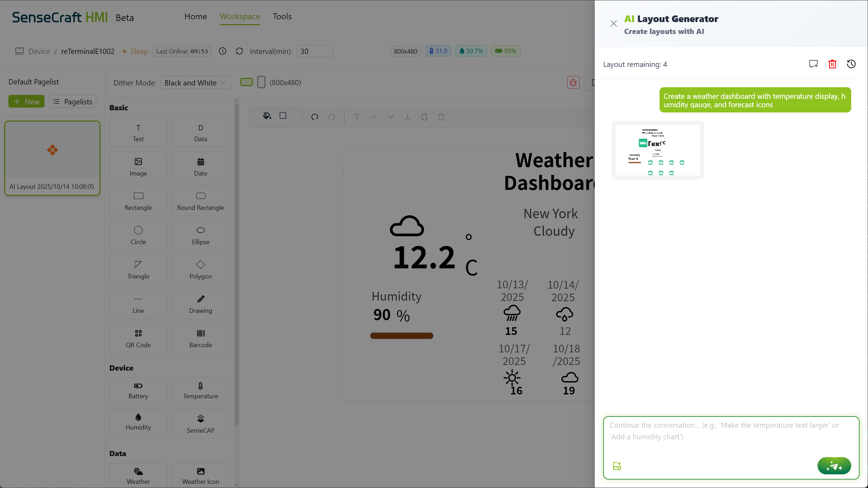
Task: Open the Pagelists menu
Action: pyautogui.click(x=73, y=102)
